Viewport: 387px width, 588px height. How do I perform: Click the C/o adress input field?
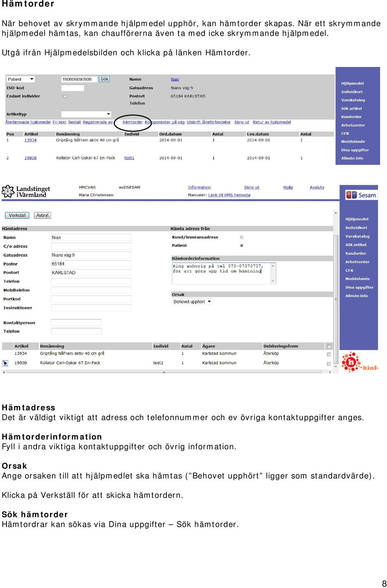(x=91, y=246)
